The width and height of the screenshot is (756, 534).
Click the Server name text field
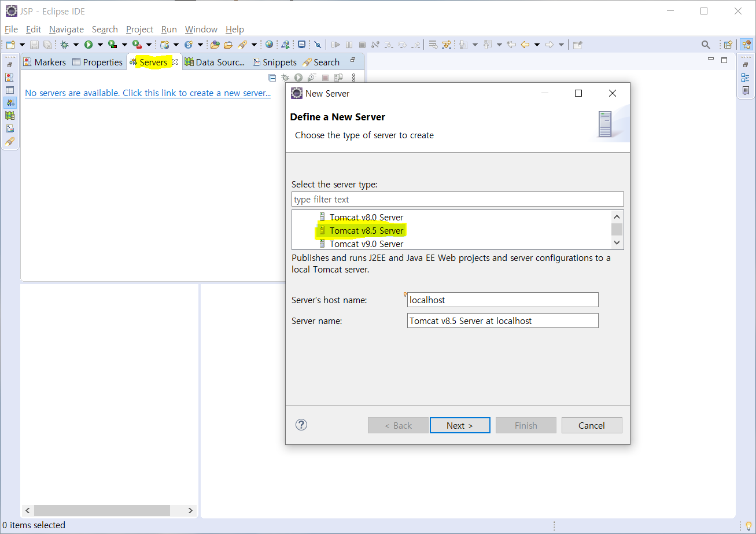(503, 321)
